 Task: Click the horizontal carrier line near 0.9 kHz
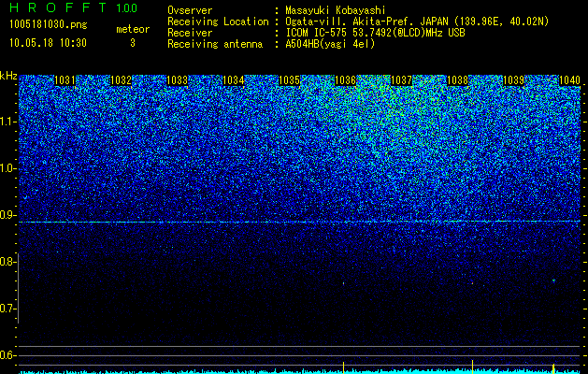click(x=300, y=223)
